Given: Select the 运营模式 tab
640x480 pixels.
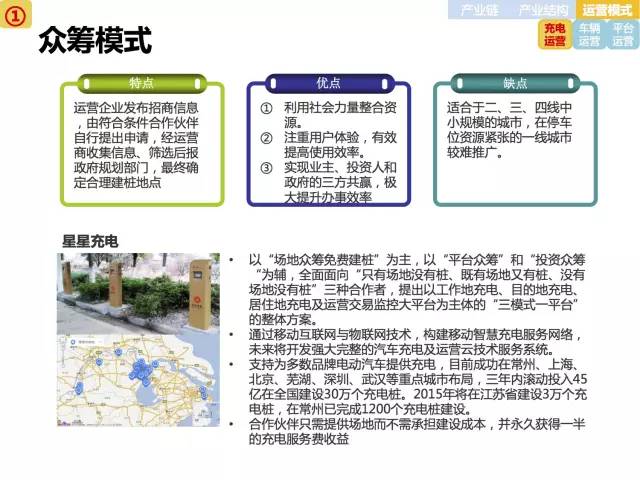Looking at the screenshot, I should pos(606,10).
